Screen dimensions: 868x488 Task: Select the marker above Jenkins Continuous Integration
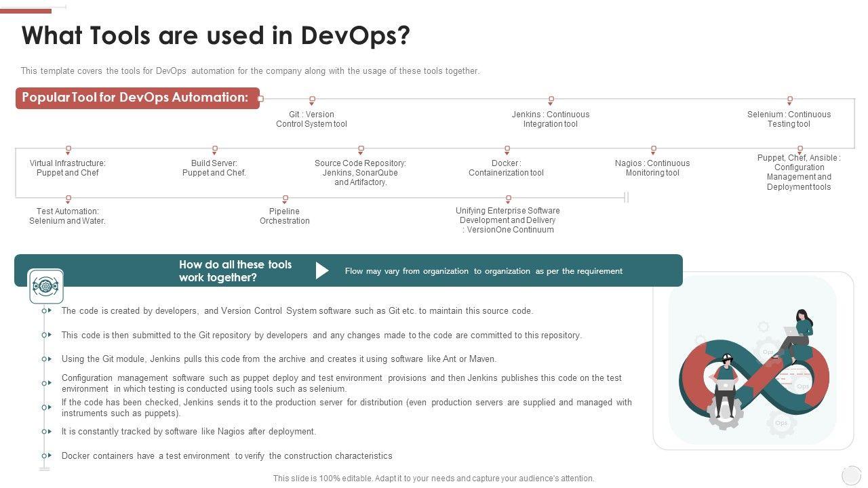tap(551, 100)
